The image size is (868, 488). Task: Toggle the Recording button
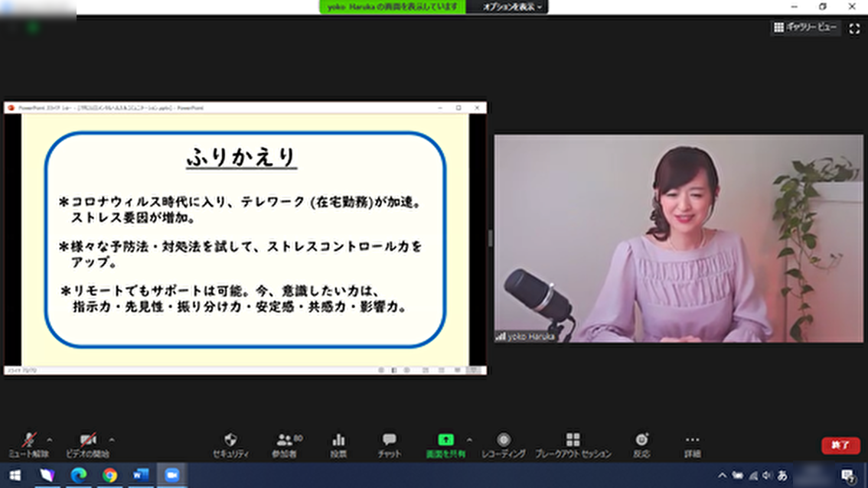coord(503,444)
